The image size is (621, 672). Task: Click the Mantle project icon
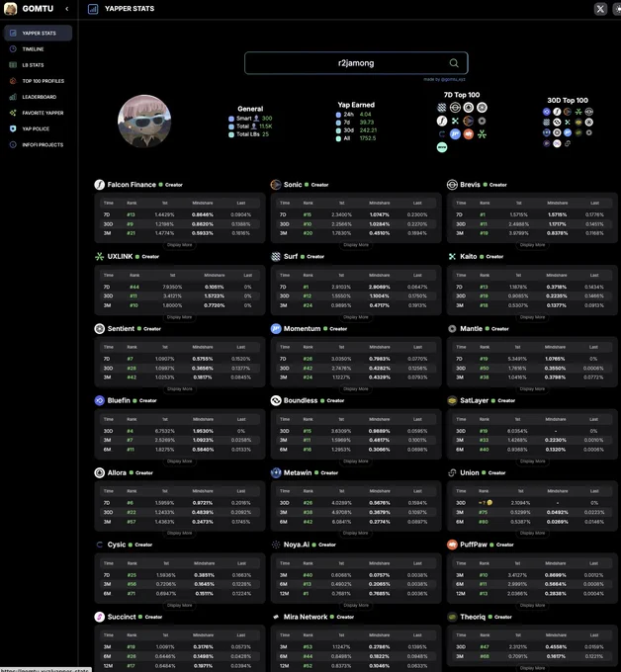click(452, 329)
